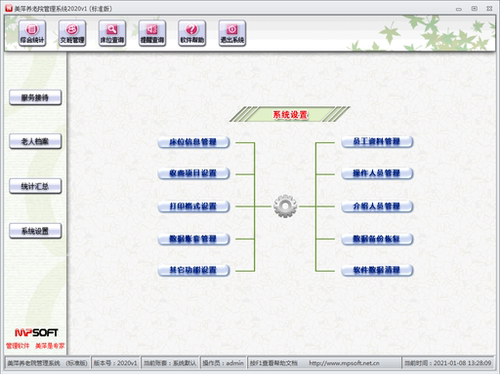Click the MPSOFT logo
Screen dimensions: 500x374
36,333
